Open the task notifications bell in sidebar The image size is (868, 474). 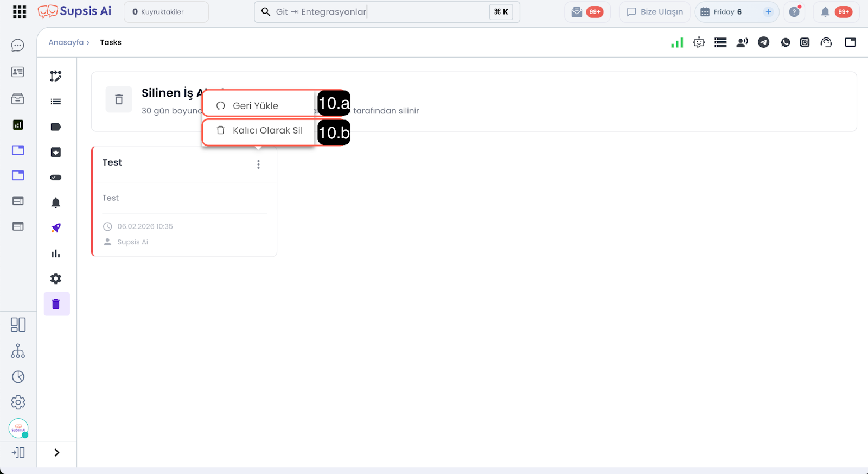click(56, 203)
